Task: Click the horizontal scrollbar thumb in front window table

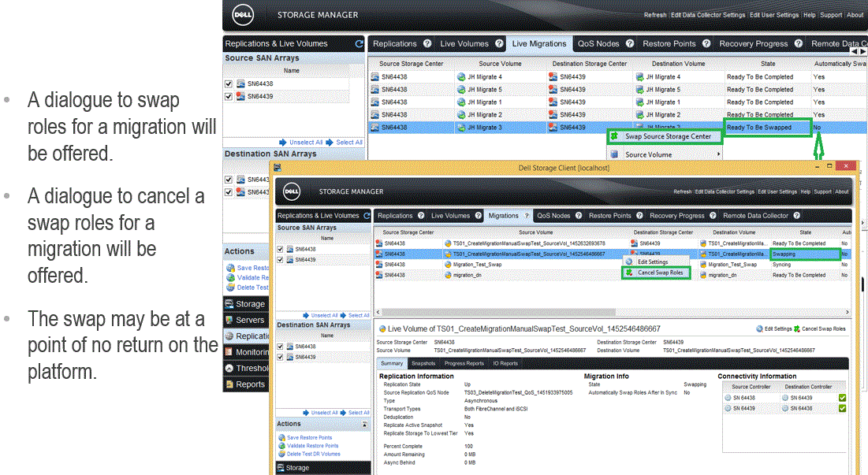Action: 499,312
